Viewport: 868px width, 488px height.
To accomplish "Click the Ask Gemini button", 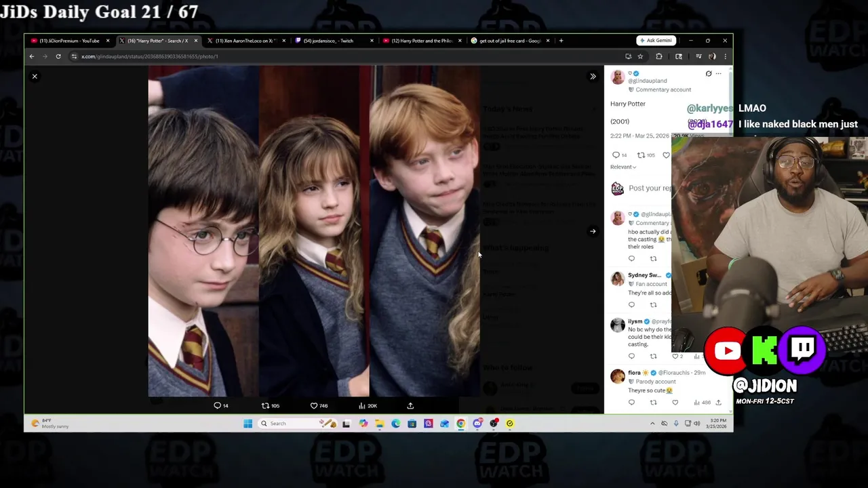I will click(656, 41).
